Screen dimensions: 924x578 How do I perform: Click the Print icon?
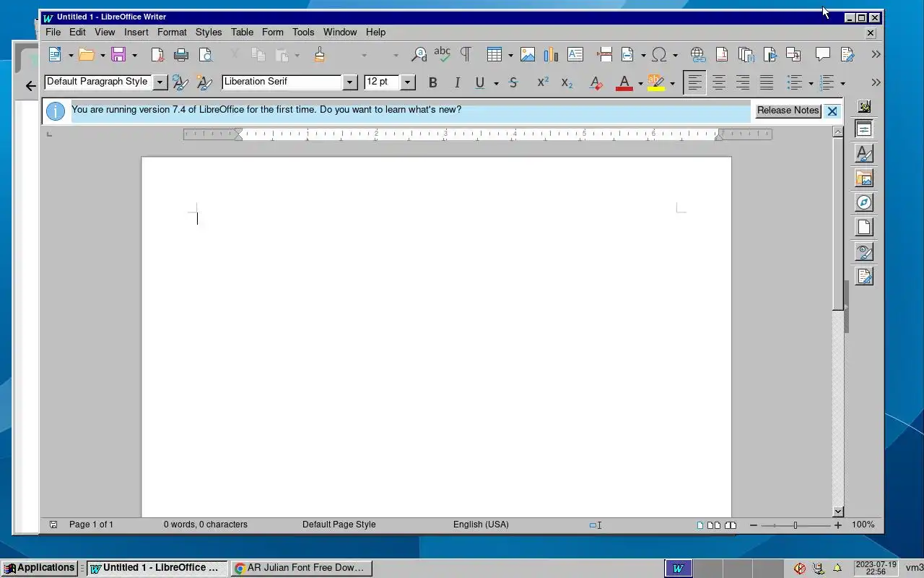tap(181, 54)
